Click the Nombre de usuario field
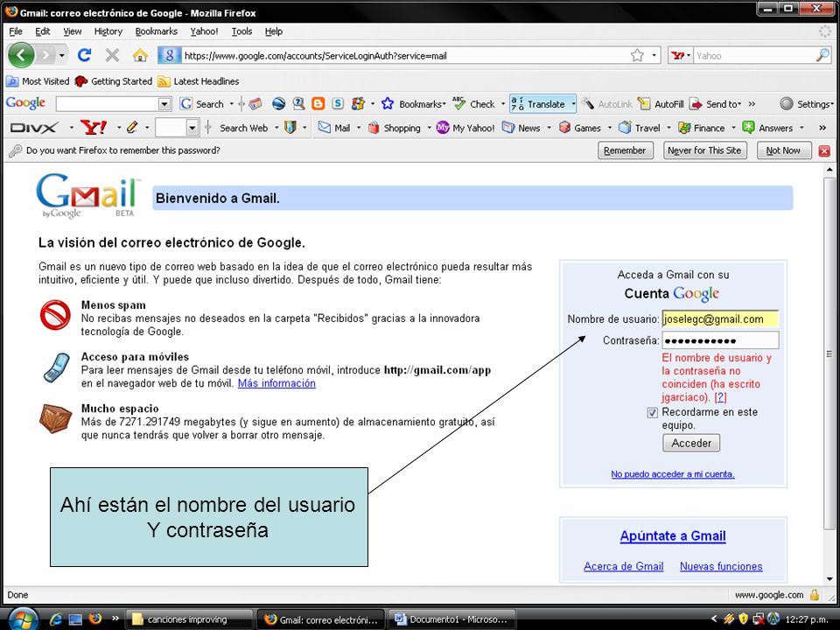 pos(720,319)
